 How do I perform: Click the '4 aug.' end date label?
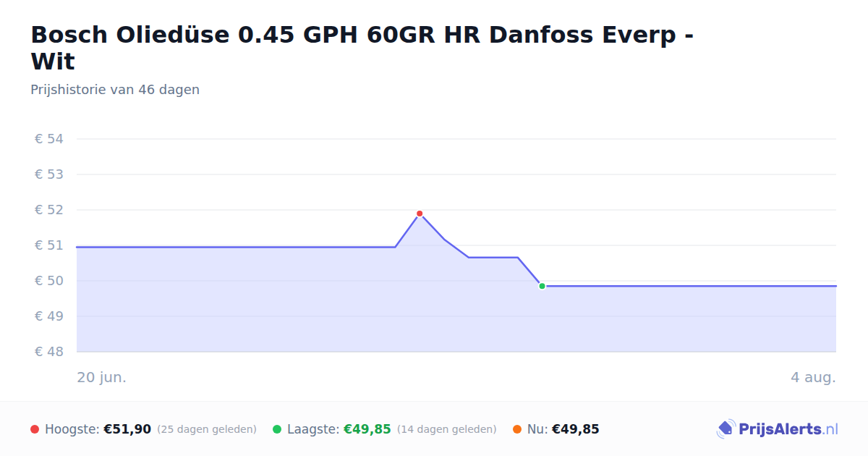coord(813,377)
